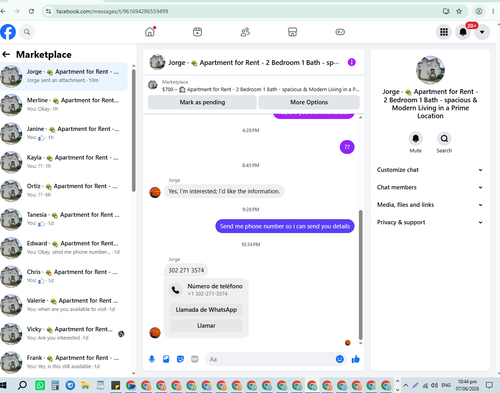Open the Valerie conversation

(64, 305)
